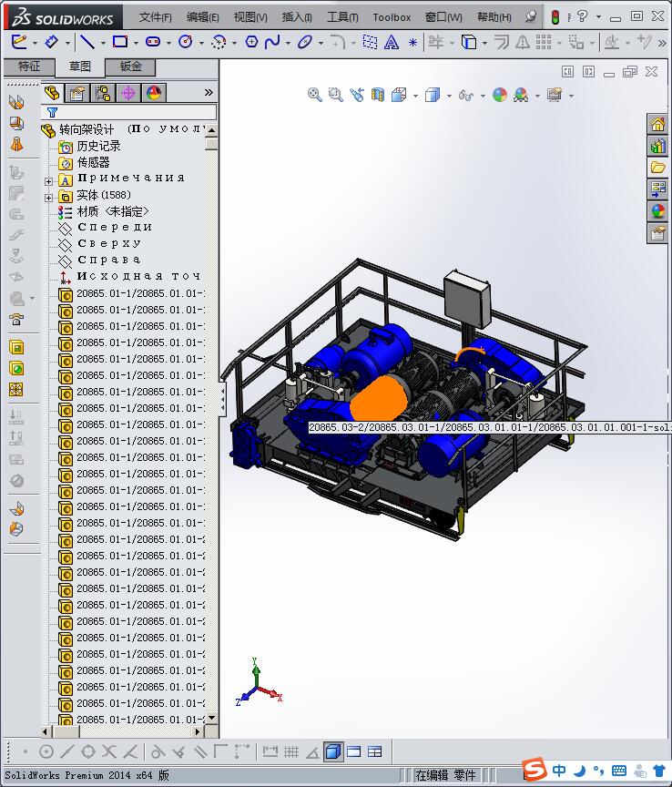The image size is (672, 787).
Task: Click the Apply Scene icon in the view toolbar
Action: pyautogui.click(x=521, y=95)
